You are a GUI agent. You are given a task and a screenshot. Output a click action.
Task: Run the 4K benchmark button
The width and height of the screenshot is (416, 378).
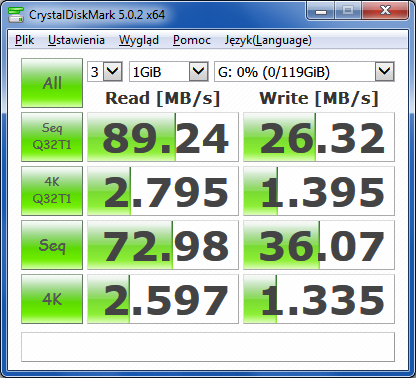tap(52, 299)
